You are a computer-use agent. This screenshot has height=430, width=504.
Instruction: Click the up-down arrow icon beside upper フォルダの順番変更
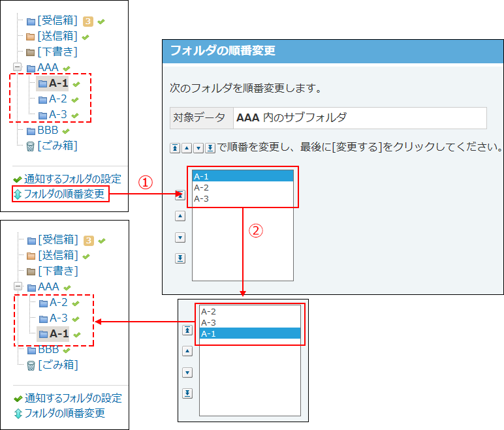tap(18, 194)
